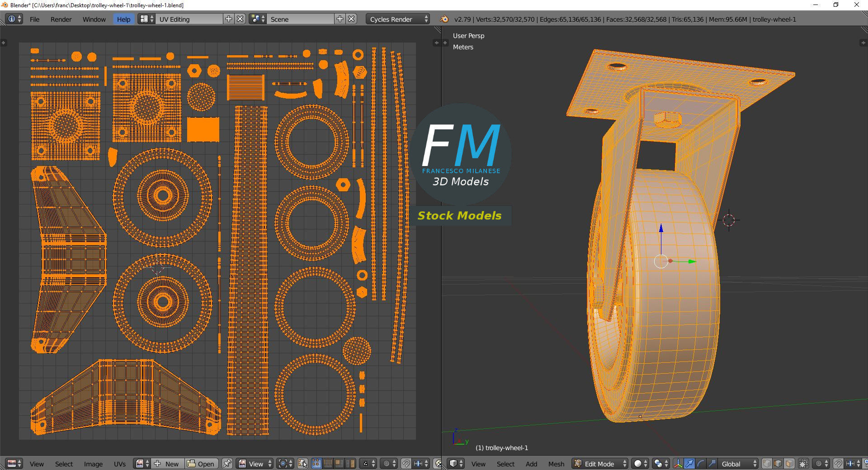
Task: Open the 3D viewport View menu
Action: coord(478,464)
